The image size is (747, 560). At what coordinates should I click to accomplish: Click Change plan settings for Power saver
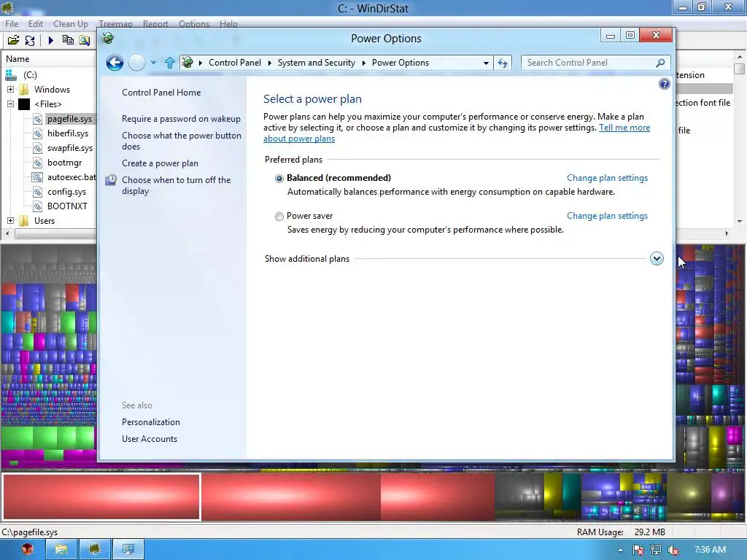click(608, 216)
